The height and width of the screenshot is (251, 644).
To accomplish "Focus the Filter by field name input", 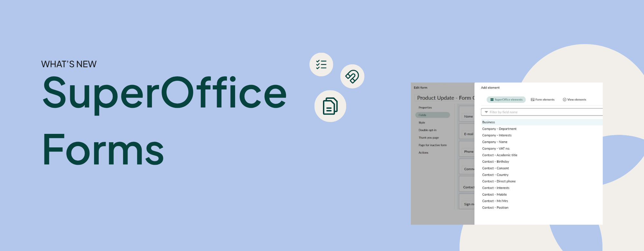I will point(544,112).
